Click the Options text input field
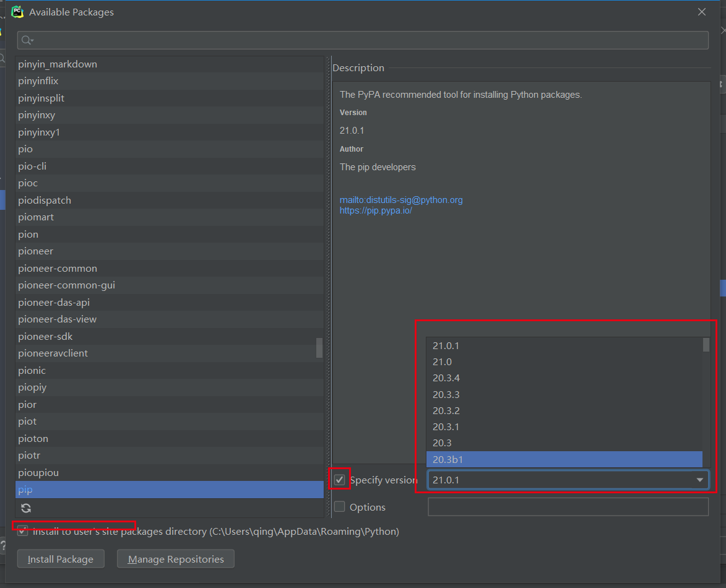The width and height of the screenshot is (726, 588). [568, 506]
